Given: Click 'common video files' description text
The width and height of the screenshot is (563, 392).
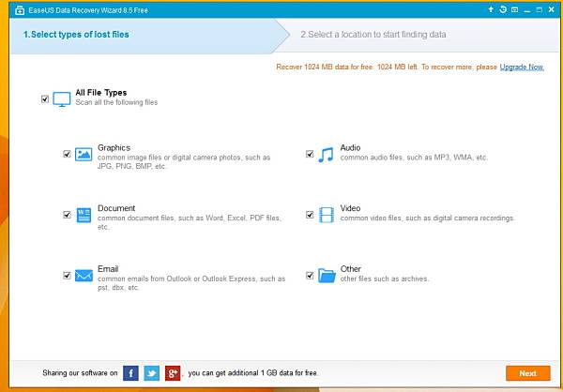Looking at the screenshot, I should (x=428, y=218).
